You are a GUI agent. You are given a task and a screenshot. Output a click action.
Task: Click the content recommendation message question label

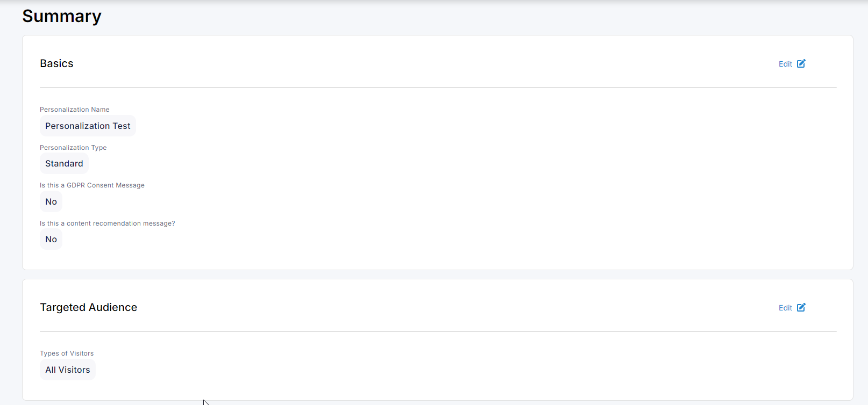coord(108,223)
